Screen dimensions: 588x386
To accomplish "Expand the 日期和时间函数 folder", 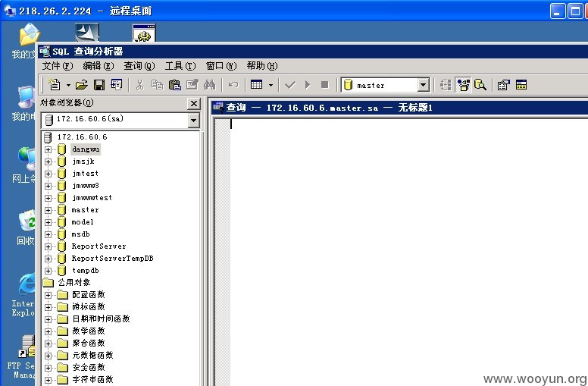I will tap(48, 319).
